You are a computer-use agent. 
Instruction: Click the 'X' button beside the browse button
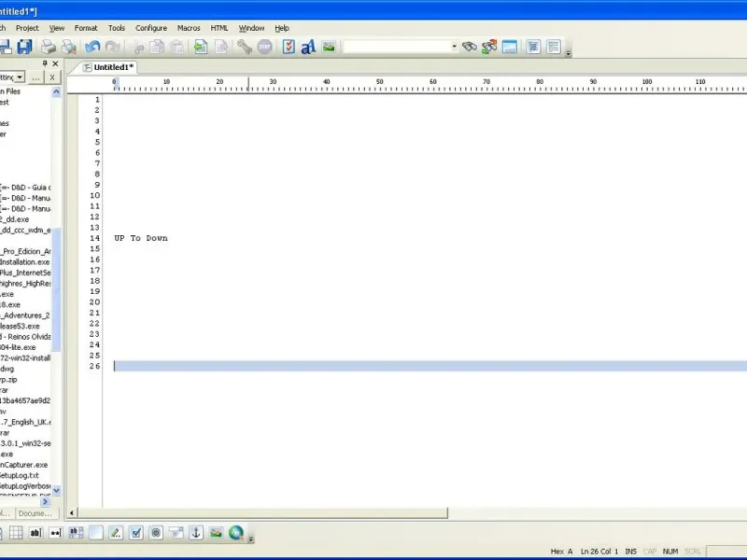[x=52, y=77]
